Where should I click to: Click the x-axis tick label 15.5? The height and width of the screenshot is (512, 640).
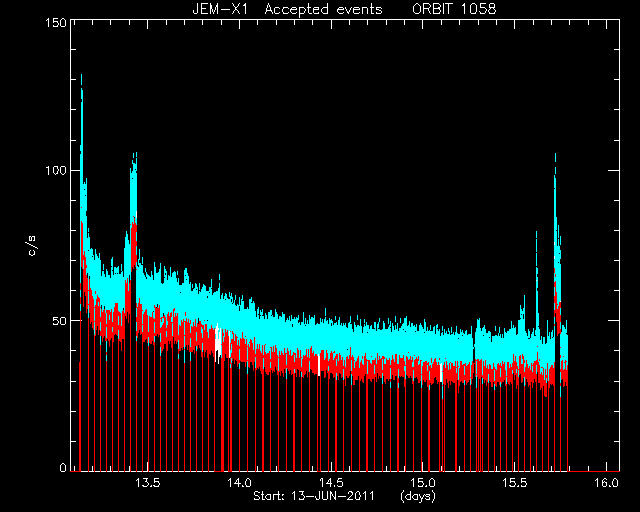[515, 483]
